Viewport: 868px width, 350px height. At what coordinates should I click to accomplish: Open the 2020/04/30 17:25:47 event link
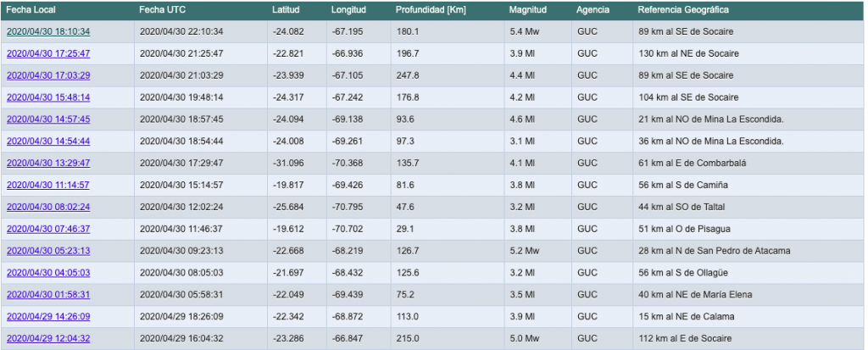coord(48,53)
